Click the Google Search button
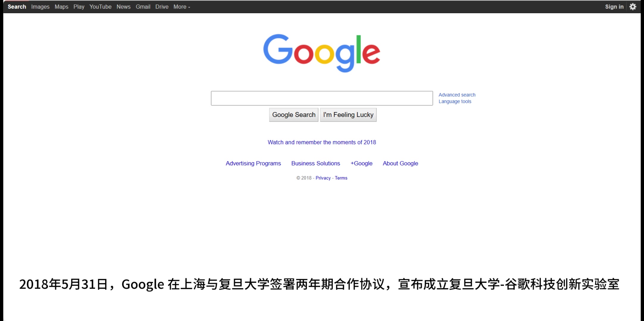The image size is (644, 321). point(294,115)
